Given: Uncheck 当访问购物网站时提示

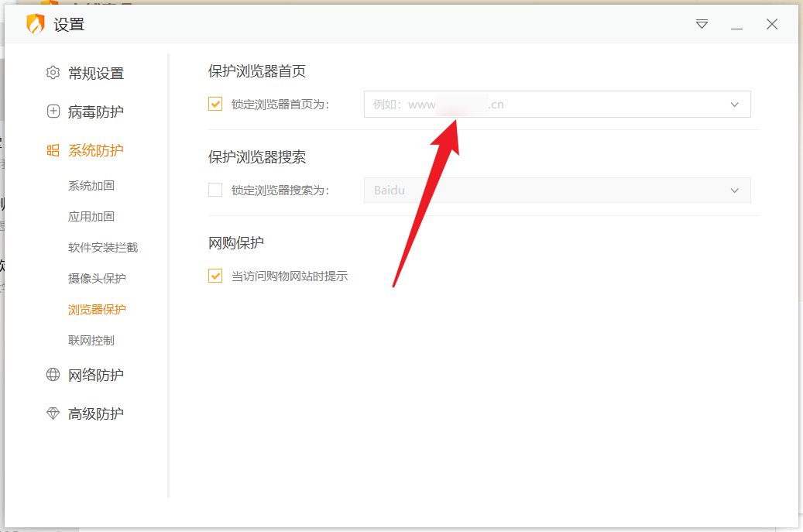Looking at the screenshot, I should (x=214, y=275).
